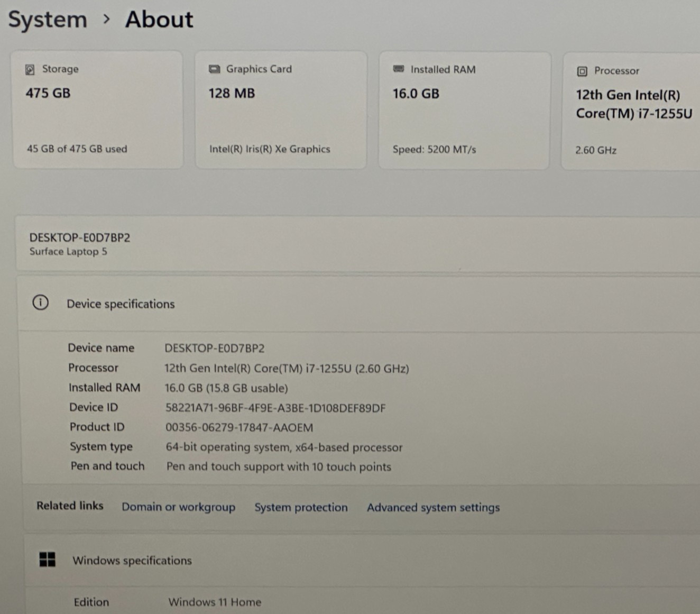Select 'Intel(R) Iris(R) Xe Graphics' text
700x614 pixels.
coord(270,149)
